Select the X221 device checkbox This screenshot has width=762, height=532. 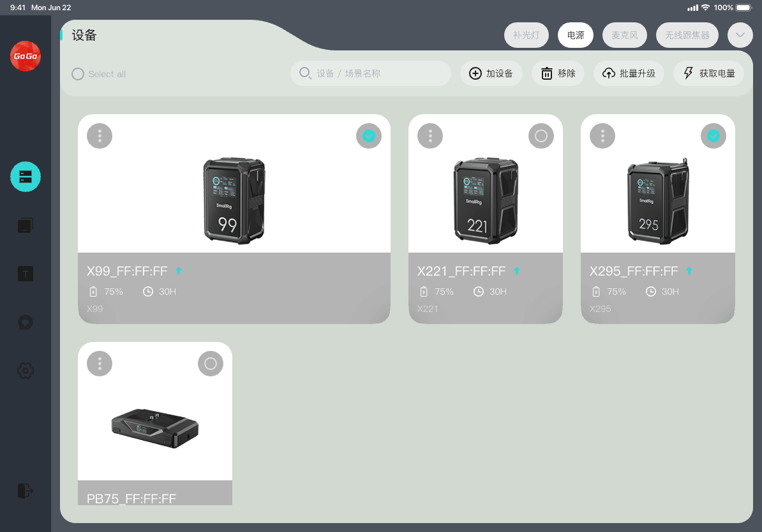pos(541,136)
